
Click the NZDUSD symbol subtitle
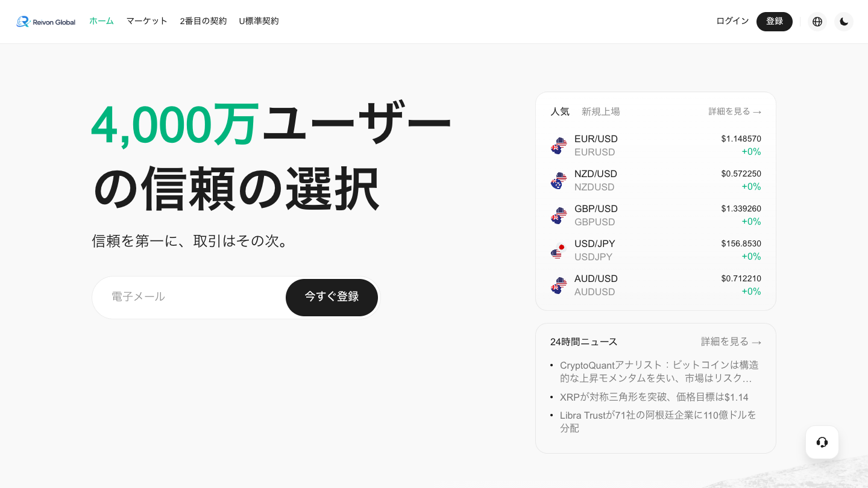[594, 187]
